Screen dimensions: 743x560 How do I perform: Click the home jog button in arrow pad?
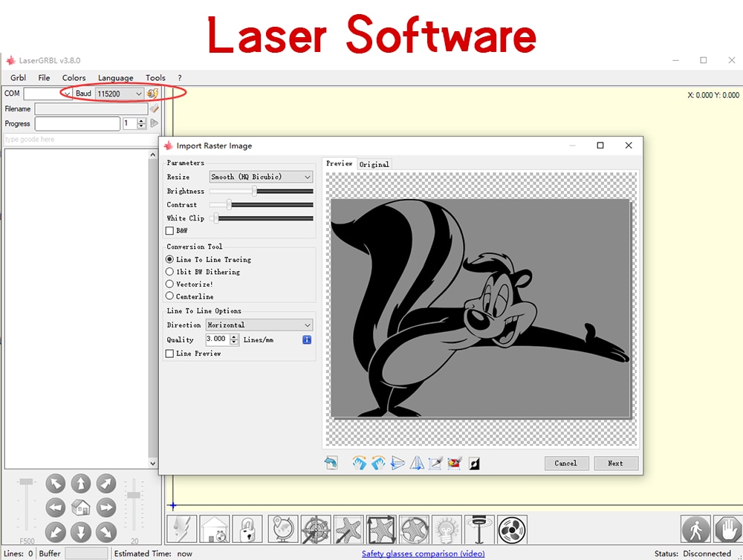coord(80,508)
